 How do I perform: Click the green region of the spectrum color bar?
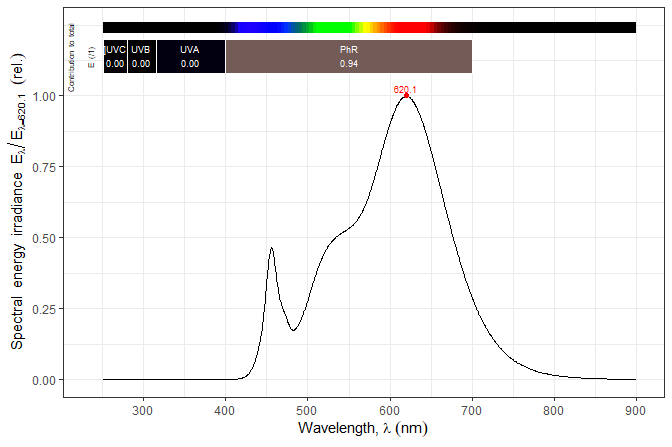click(325, 27)
